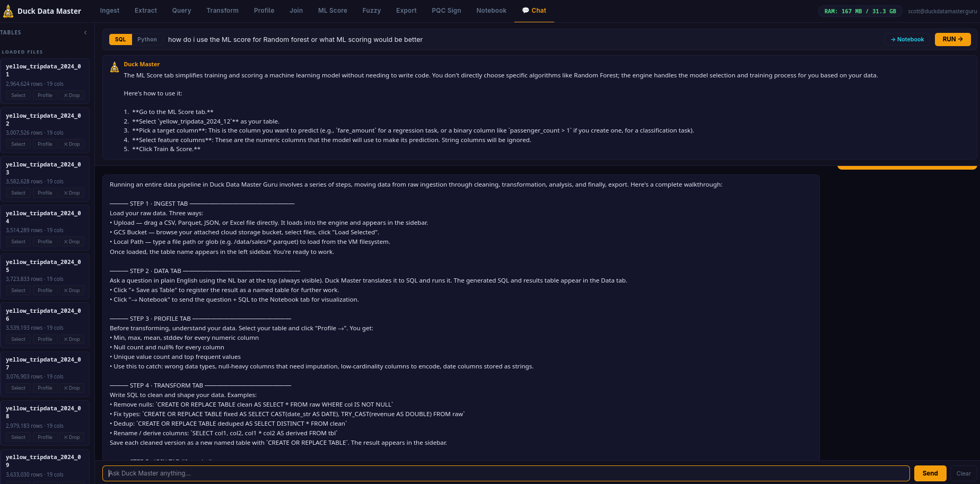Click Select for table yellow_tripdata_2024_07

(19, 388)
